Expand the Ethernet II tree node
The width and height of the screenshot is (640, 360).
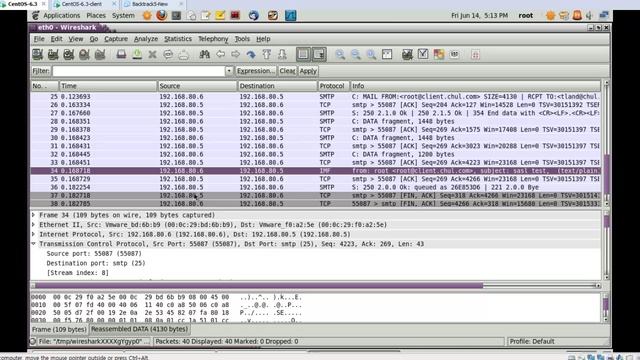point(33,224)
